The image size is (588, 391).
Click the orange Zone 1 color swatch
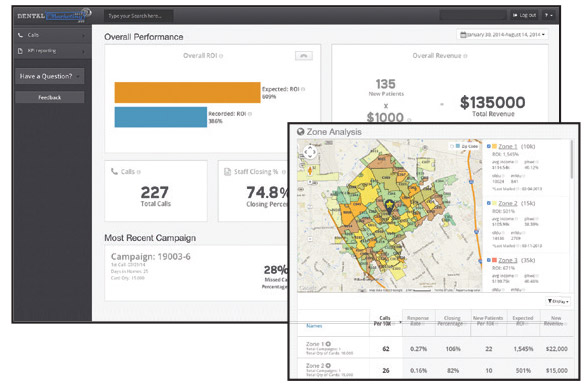point(494,146)
